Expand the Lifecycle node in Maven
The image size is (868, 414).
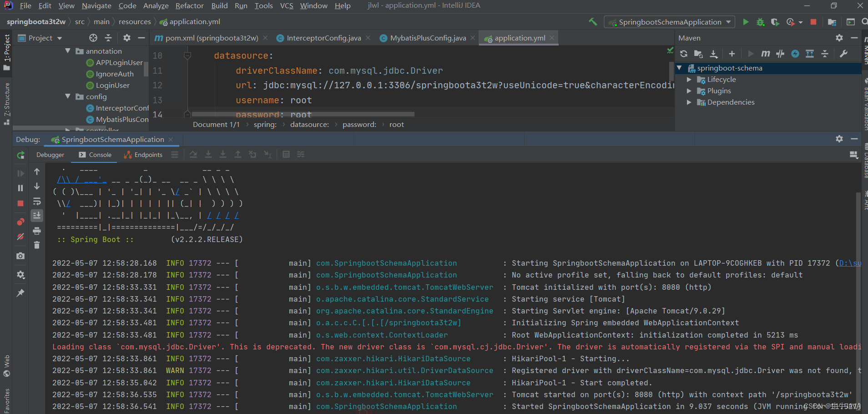689,79
